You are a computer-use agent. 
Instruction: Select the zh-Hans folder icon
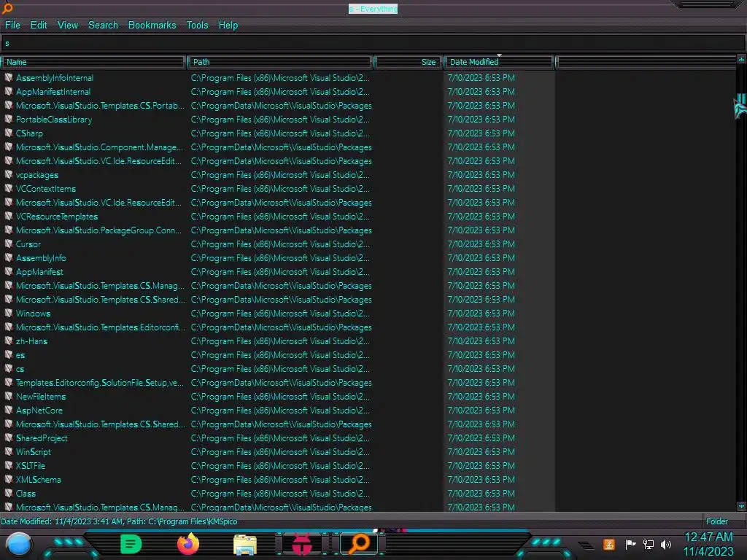coord(9,341)
